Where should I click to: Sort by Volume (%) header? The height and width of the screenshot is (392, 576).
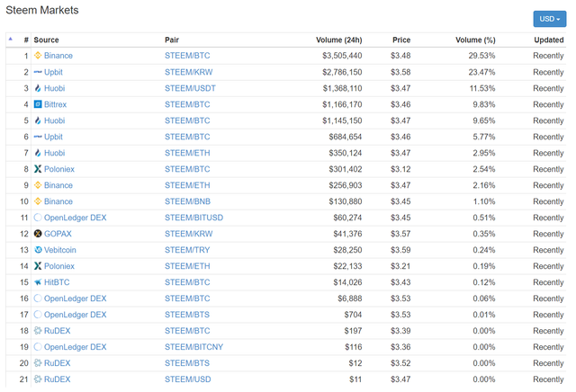475,40
